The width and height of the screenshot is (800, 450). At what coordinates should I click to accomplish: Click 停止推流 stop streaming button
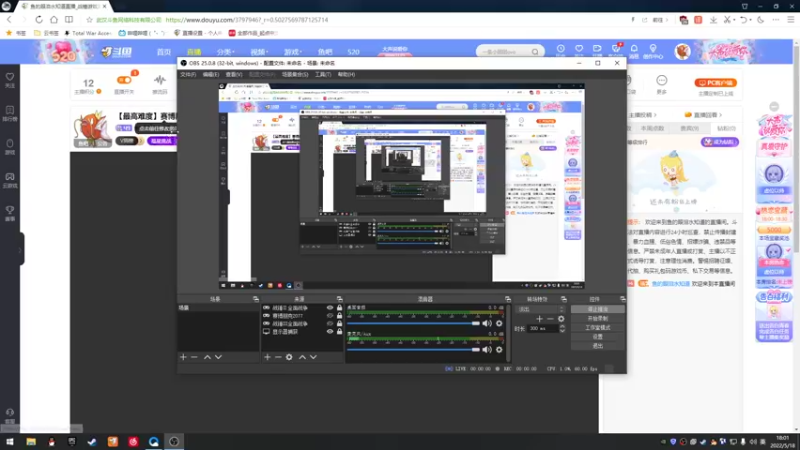pyautogui.click(x=597, y=309)
